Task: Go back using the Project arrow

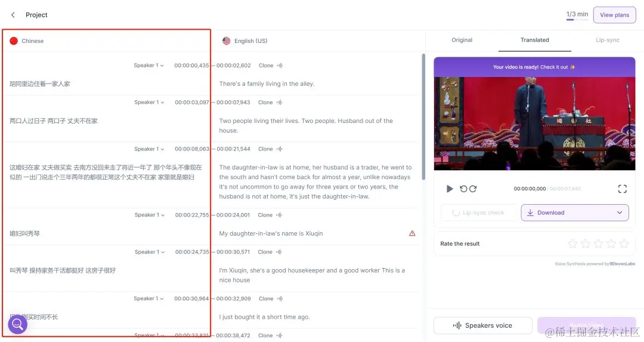Action: (x=13, y=15)
